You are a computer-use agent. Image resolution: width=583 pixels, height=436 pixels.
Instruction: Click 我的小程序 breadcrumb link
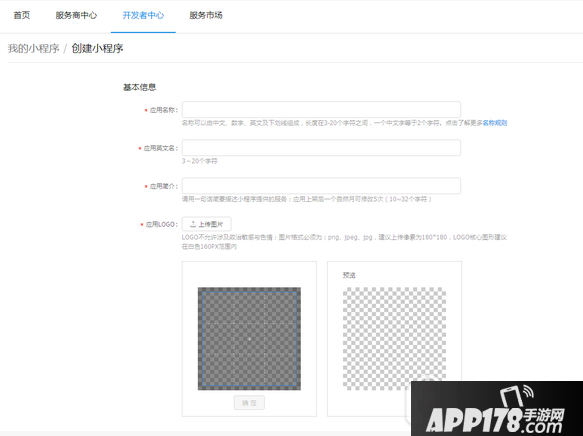[x=33, y=48]
